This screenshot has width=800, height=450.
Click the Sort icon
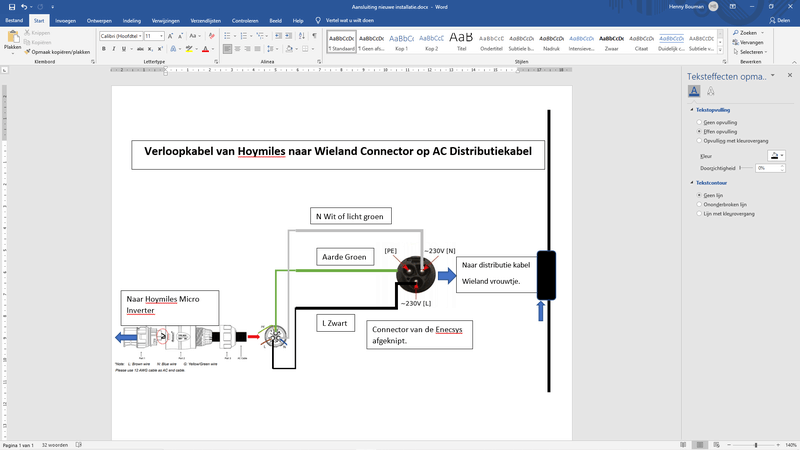(x=302, y=36)
